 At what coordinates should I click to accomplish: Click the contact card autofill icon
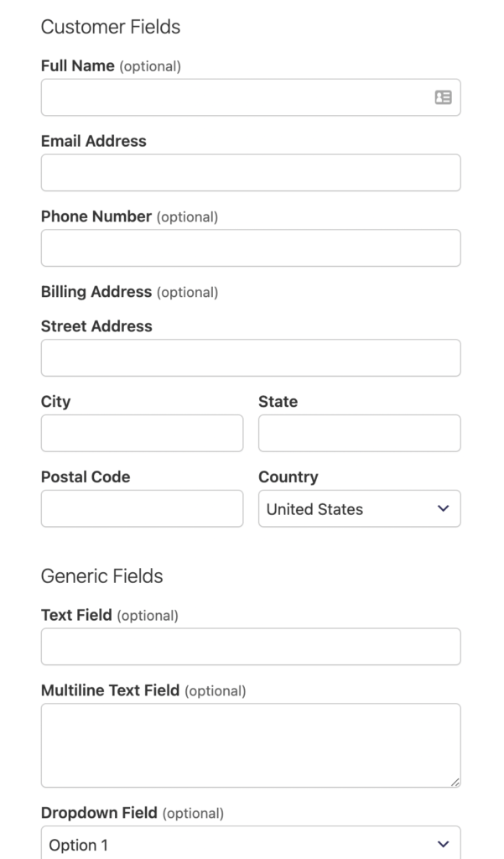click(443, 97)
